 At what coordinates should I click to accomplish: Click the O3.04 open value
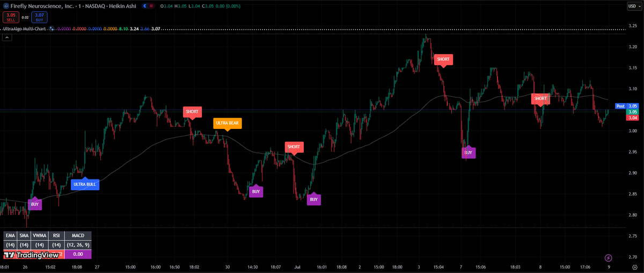pos(166,6)
